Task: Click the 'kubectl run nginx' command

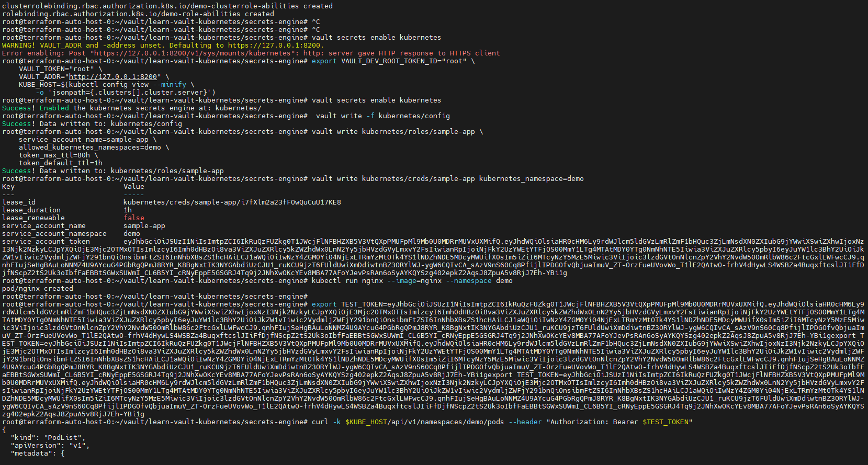Action: click(347, 280)
